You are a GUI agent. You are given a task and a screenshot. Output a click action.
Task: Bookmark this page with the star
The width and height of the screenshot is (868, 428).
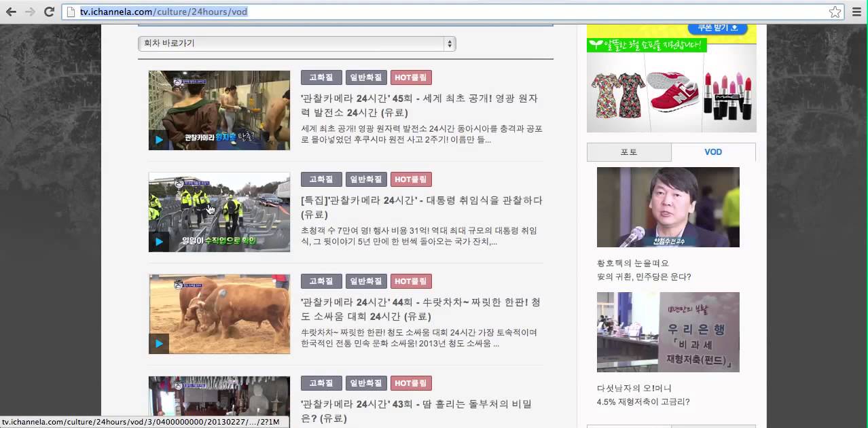tap(835, 12)
